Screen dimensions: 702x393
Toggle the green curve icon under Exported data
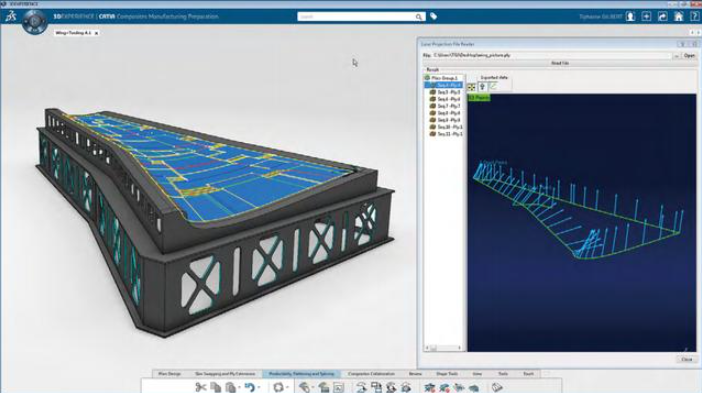click(493, 87)
